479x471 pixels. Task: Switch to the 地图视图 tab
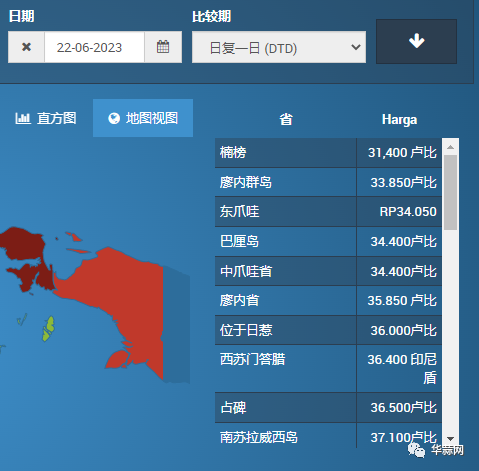pos(143,118)
